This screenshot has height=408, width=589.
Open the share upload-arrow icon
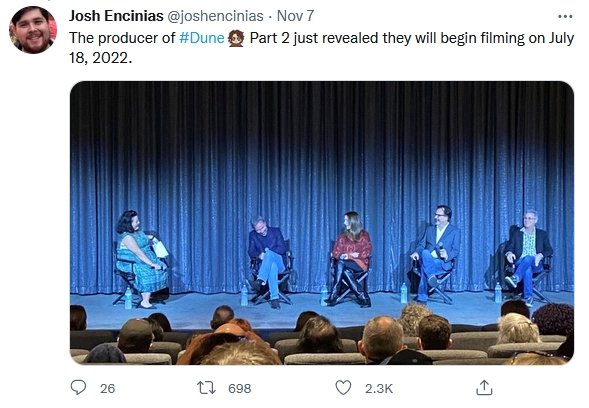tap(484, 387)
